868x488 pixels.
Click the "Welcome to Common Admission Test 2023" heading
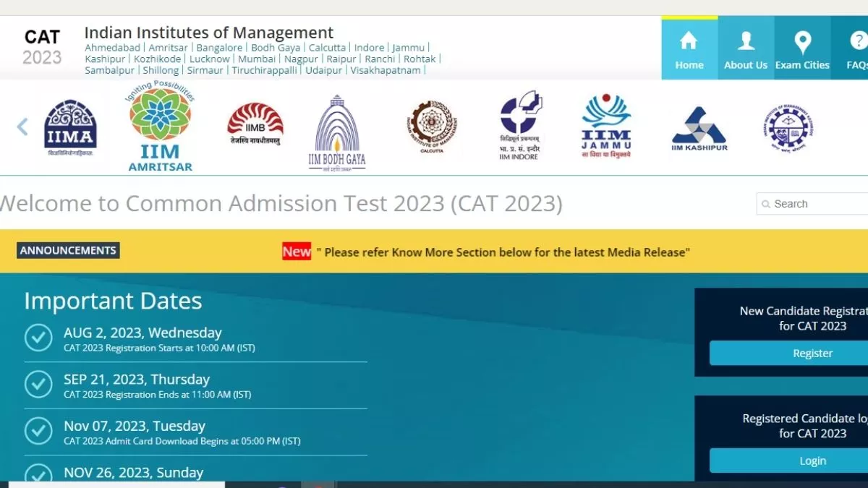[x=281, y=204]
